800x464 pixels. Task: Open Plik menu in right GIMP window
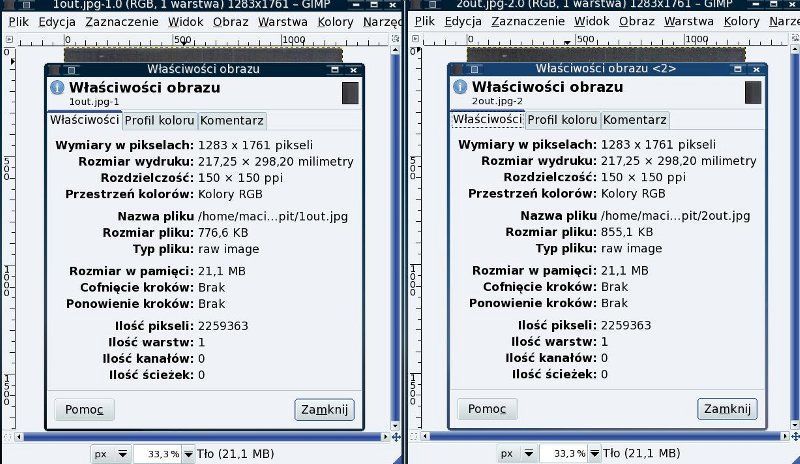[x=424, y=21]
